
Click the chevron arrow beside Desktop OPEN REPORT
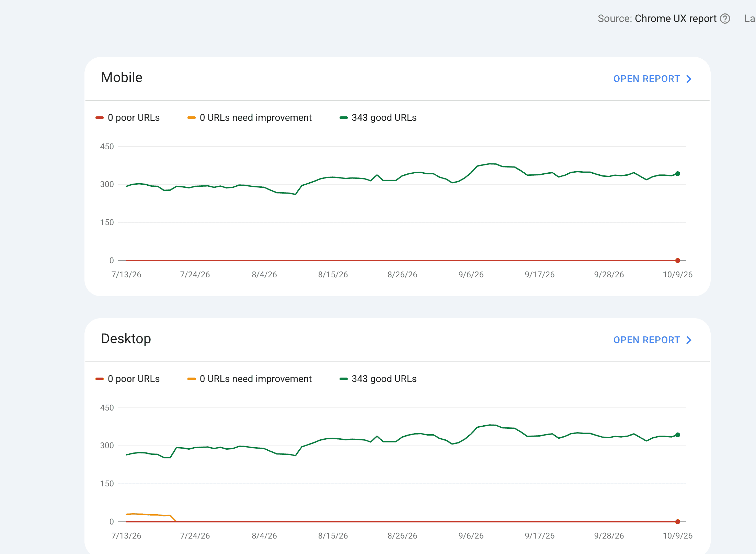(x=689, y=340)
